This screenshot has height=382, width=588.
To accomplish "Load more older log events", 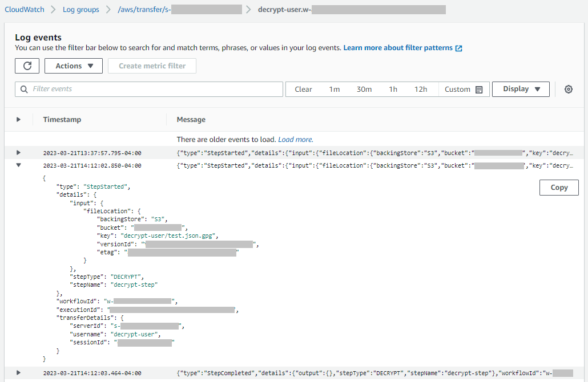I will pyautogui.click(x=295, y=139).
